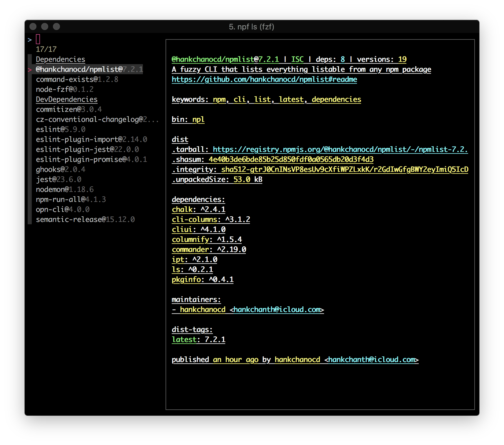504x445 pixels.
Task: Select command-exists@1.2.8 in the list
Action: pos(77,79)
